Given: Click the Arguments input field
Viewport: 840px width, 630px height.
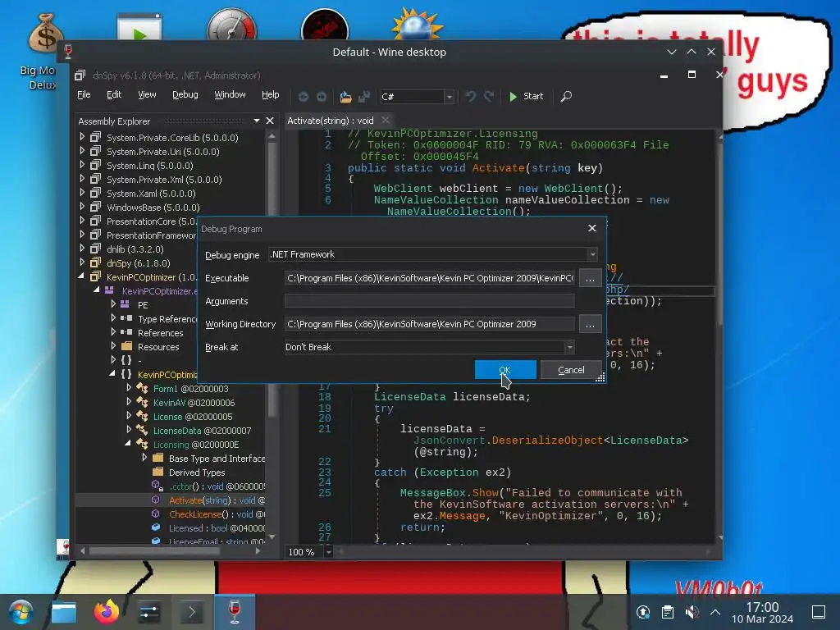Looking at the screenshot, I should click(430, 300).
